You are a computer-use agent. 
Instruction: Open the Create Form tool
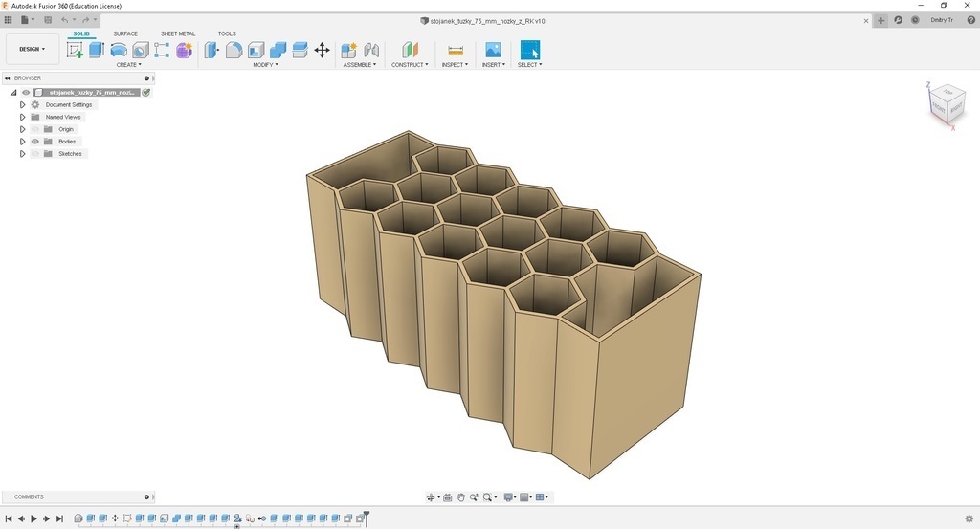point(184,50)
